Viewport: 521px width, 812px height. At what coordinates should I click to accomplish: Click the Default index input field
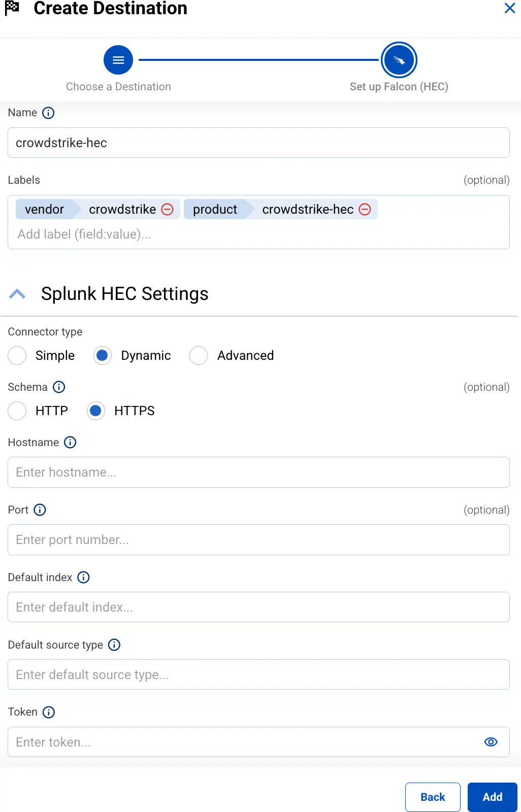pyautogui.click(x=258, y=607)
